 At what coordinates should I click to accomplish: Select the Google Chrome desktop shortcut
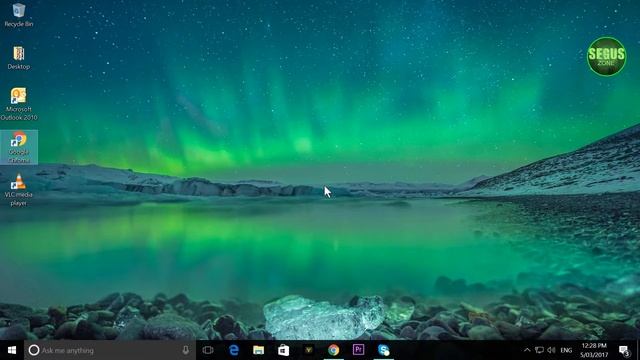(x=19, y=147)
